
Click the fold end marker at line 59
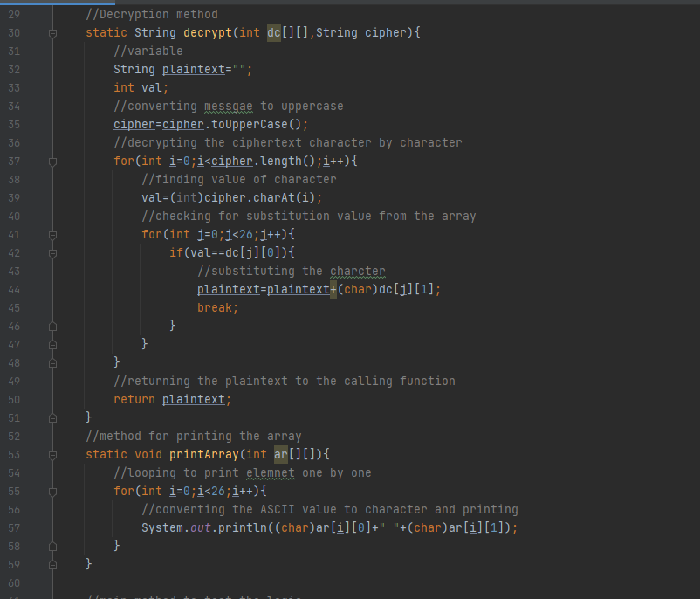[52, 563]
